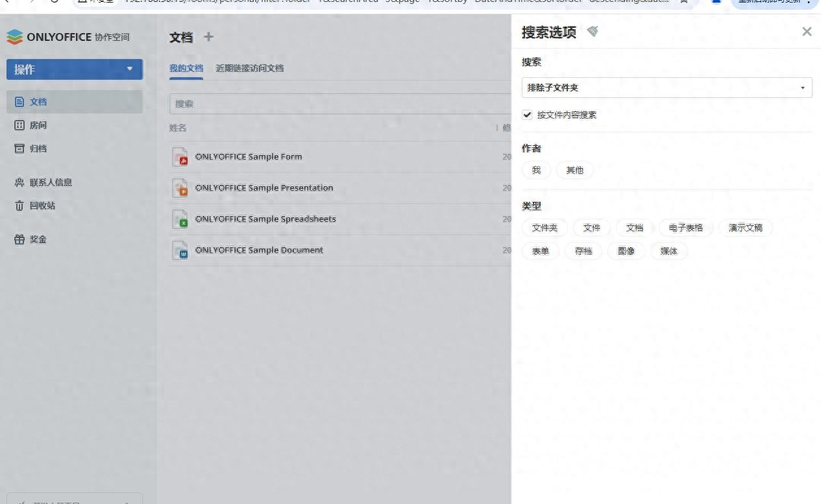This screenshot has height=504, width=821.
Task: Sort by the 姓名 column header
Action: coord(178,128)
